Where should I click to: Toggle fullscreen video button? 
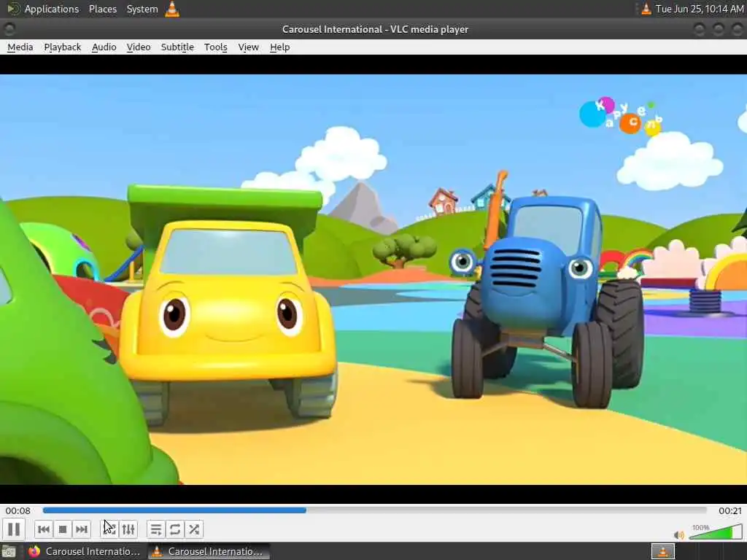109,529
